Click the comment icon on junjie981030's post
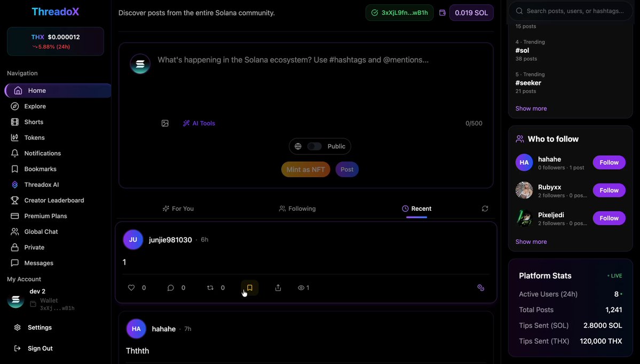The image size is (640, 364). pyautogui.click(x=171, y=288)
